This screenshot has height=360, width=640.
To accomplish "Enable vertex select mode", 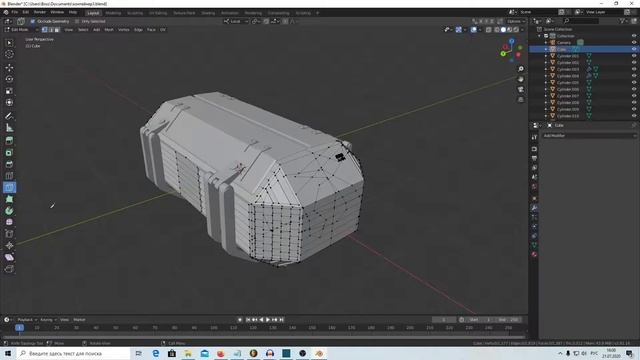I will click(x=44, y=30).
